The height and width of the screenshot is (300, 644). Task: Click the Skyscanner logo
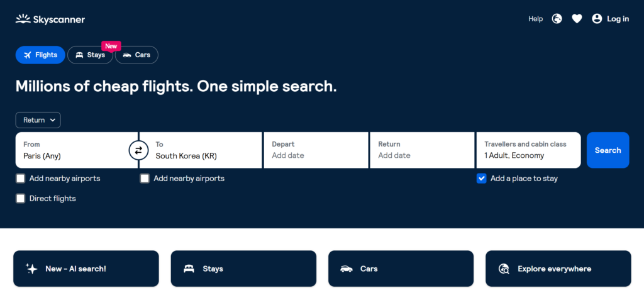[x=50, y=19]
